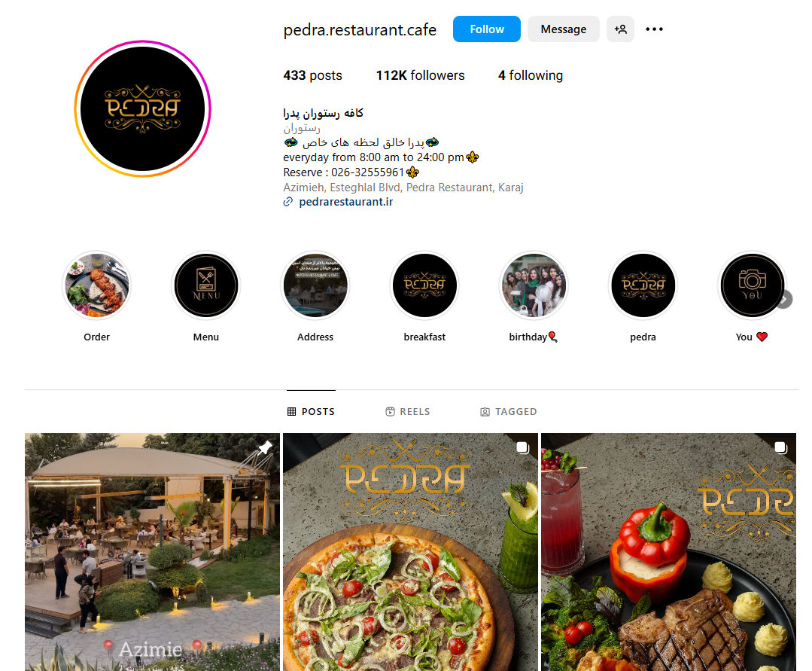Open the birthday story highlight
The height and width of the screenshot is (671, 812).
(534, 285)
